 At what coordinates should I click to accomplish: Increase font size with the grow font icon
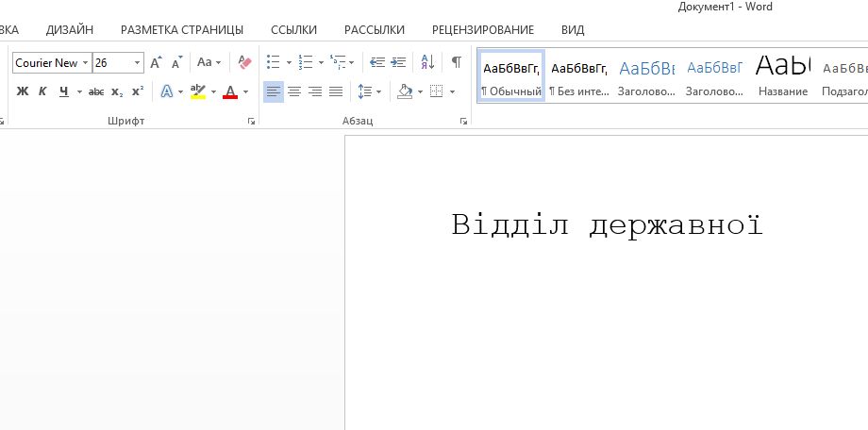[x=156, y=62]
